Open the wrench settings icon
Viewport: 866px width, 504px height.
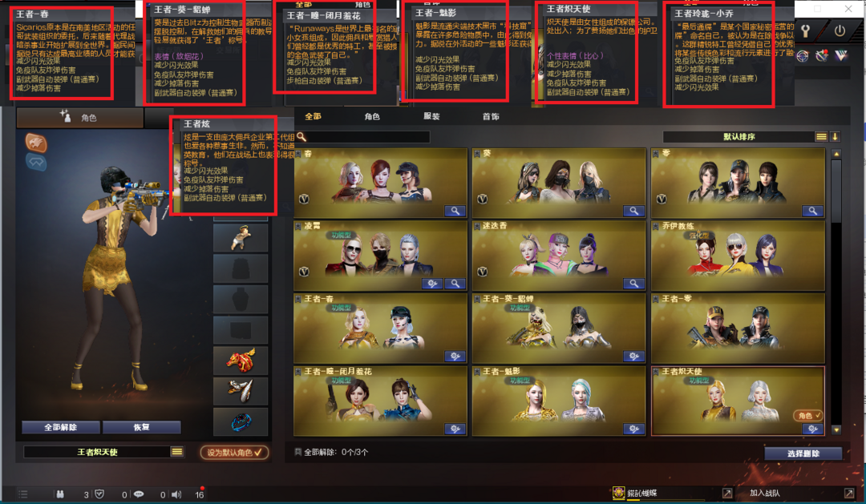805,31
